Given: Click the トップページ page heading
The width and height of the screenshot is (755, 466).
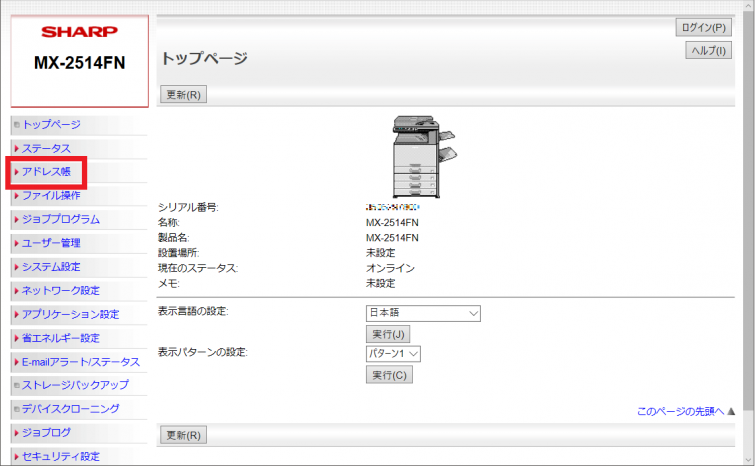Looking at the screenshot, I should [x=204, y=58].
